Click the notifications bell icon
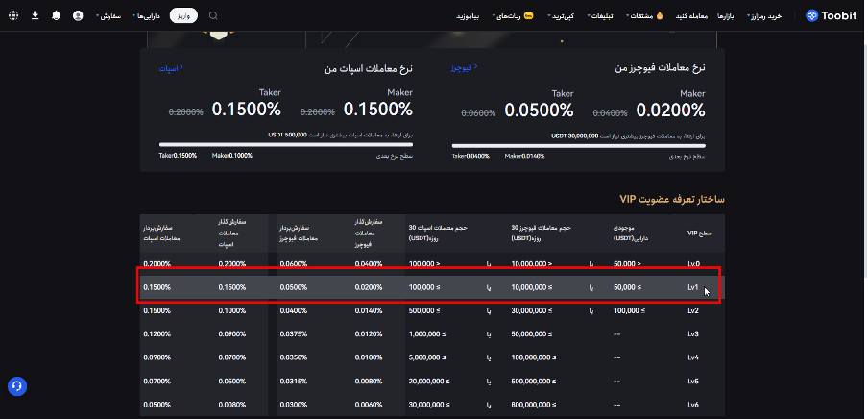The image size is (868, 419). tap(56, 16)
